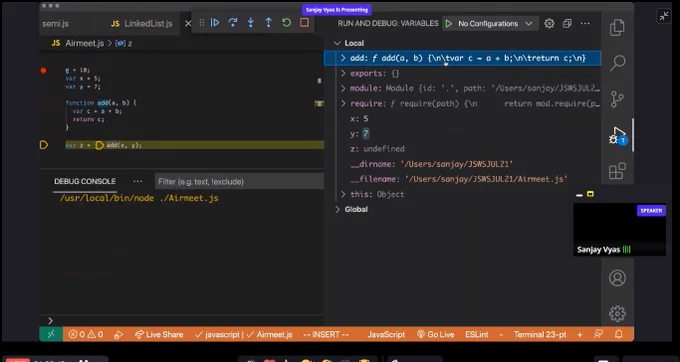Screen dimensions: 680x362
Task: Show errors and warnings from the status bar
Action: (86, 334)
